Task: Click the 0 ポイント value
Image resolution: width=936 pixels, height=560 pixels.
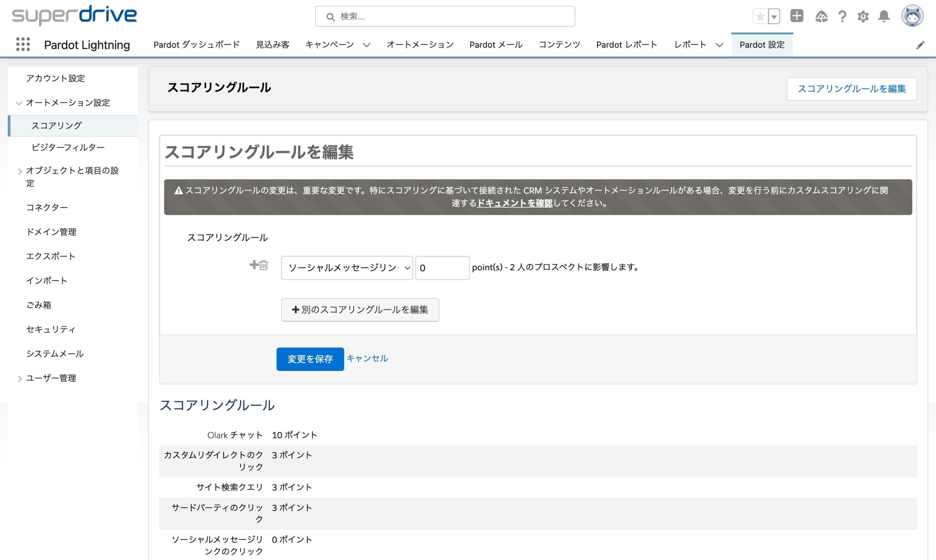Action: pos(292,540)
